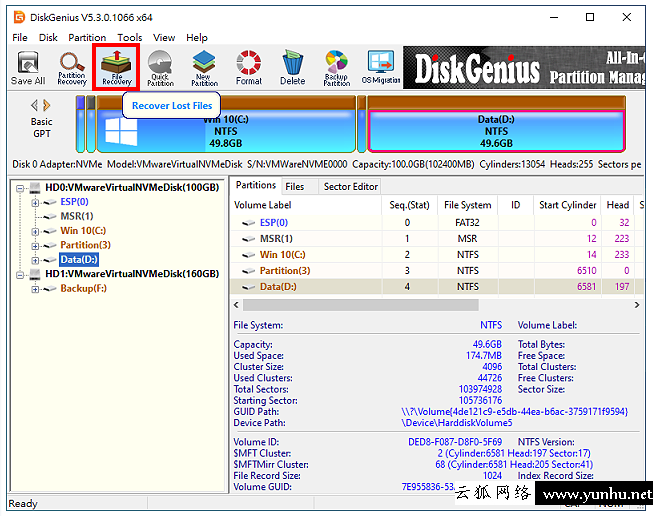Click the partition table horizontal scrollbar thumb
The height and width of the screenshot is (516, 656).
pos(361,305)
